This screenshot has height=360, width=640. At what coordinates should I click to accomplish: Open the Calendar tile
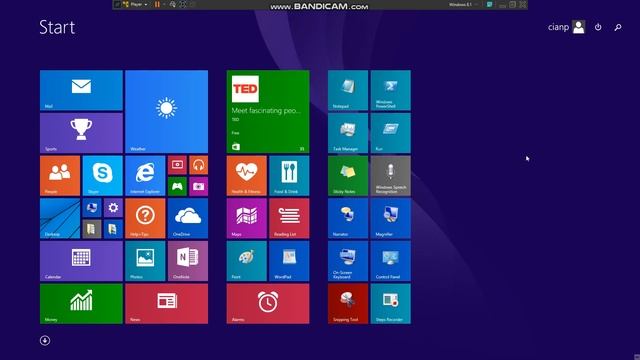point(81,261)
